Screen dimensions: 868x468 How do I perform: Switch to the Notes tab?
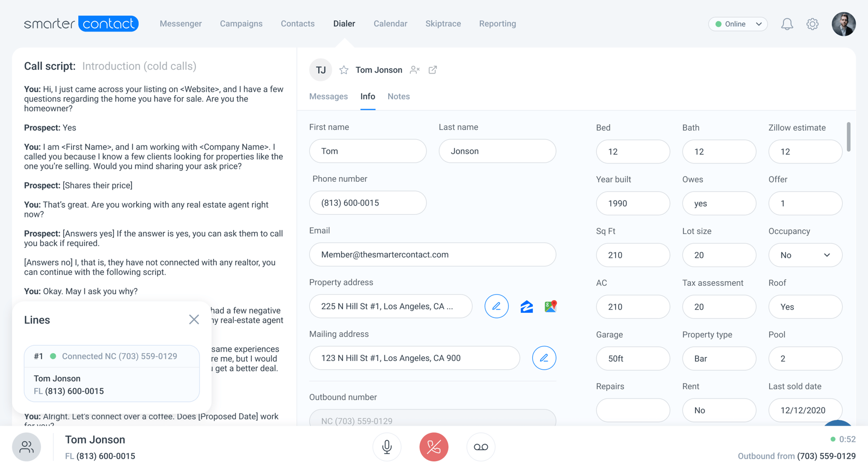(x=398, y=96)
